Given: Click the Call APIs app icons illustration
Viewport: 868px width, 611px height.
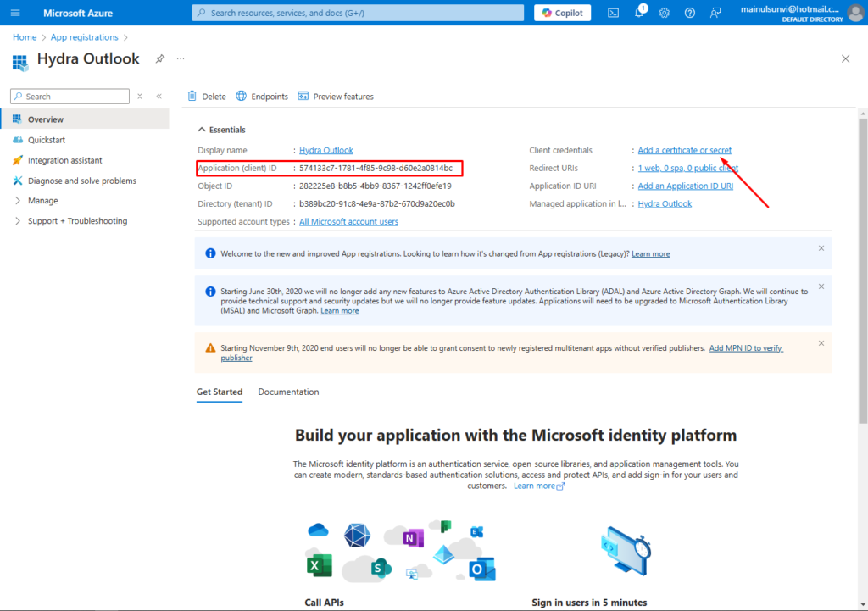Looking at the screenshot, I should pos(401,551).
